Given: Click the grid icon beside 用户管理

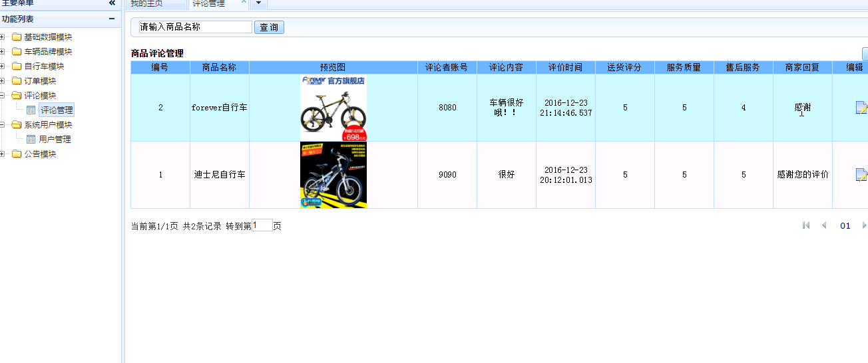Looking at the screenshot, I should pos(31,140).
